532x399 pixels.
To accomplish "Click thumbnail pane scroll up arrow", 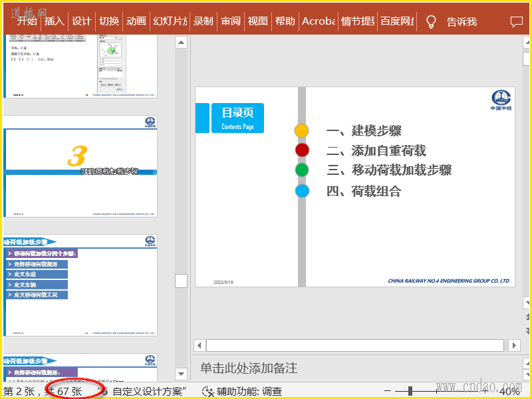I will [181, 43].
